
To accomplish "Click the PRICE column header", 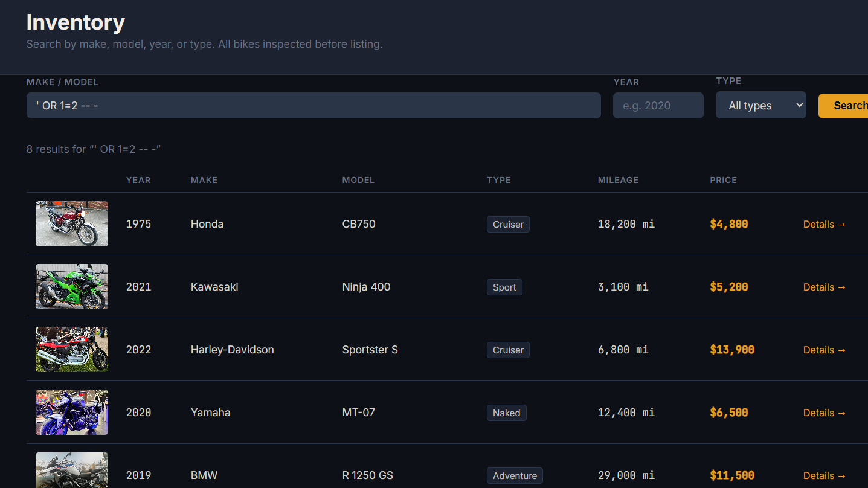I will 724,180.
